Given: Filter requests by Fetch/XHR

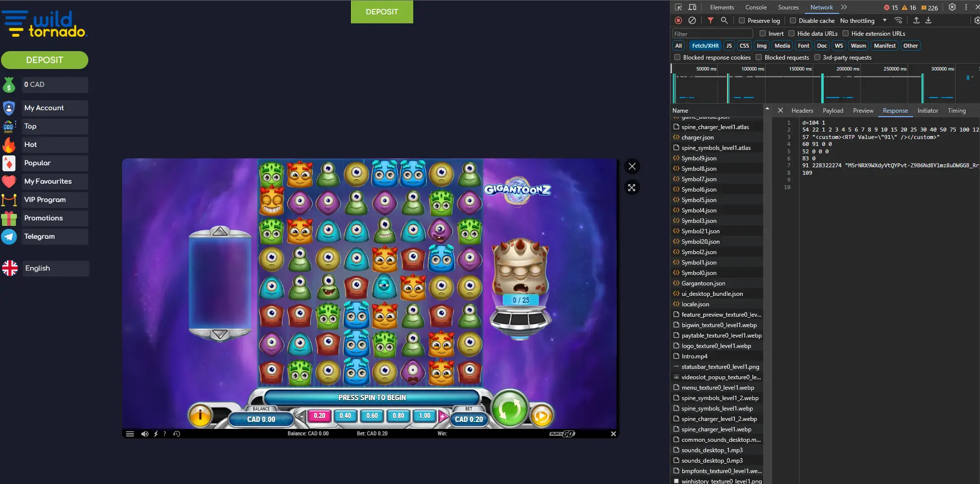Looking at the screenshot, I should [x=705, y=45].
